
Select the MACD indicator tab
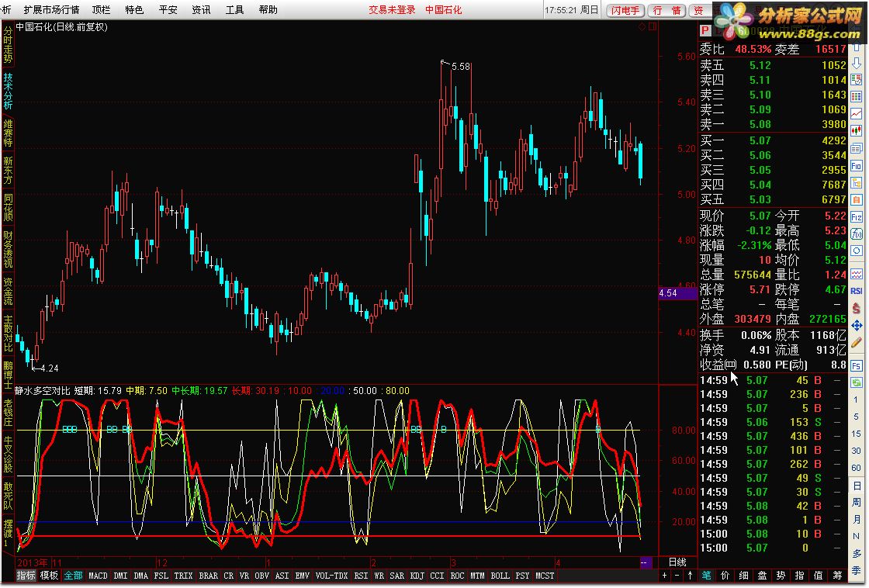[98, 576]
